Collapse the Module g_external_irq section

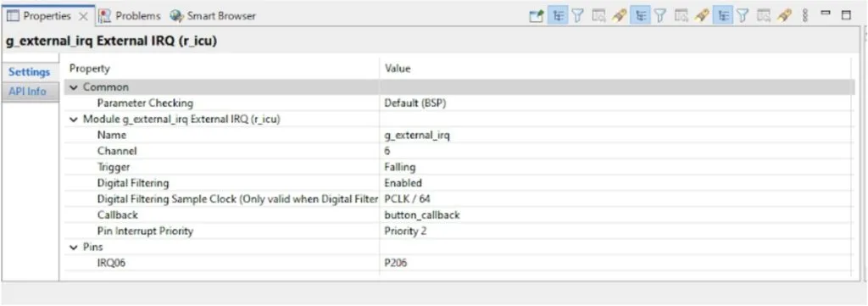coord(75,119)
